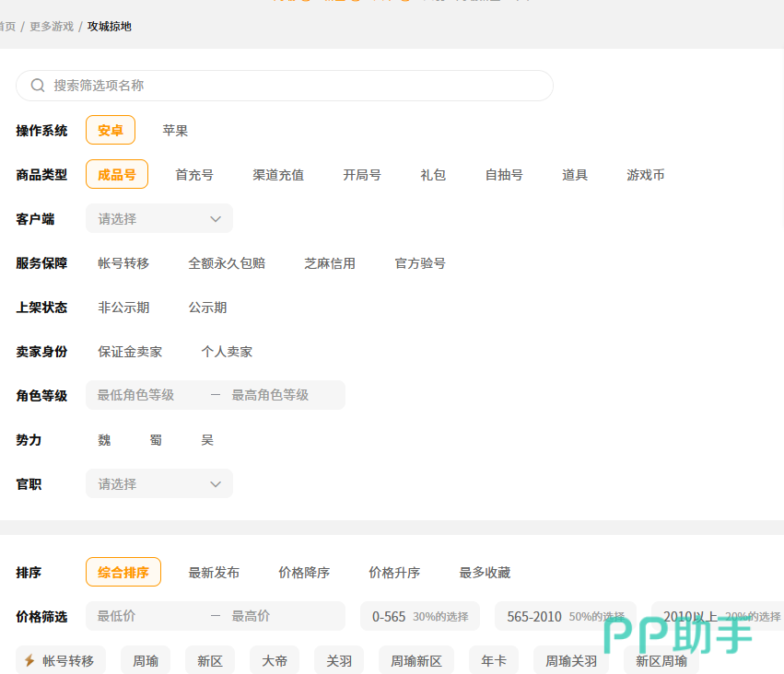Sort by 价格降序

point(304,573)
